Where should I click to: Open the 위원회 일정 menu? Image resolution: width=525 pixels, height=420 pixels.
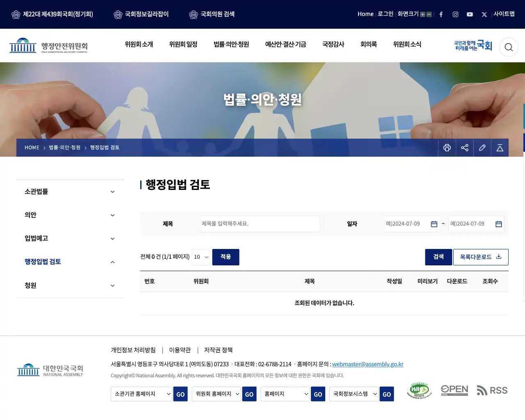click(183, 44)
